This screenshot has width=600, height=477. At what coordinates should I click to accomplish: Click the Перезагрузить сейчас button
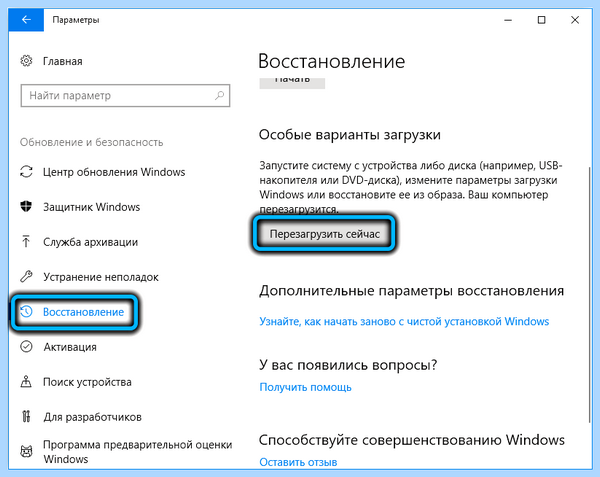[x=324, y=234]
